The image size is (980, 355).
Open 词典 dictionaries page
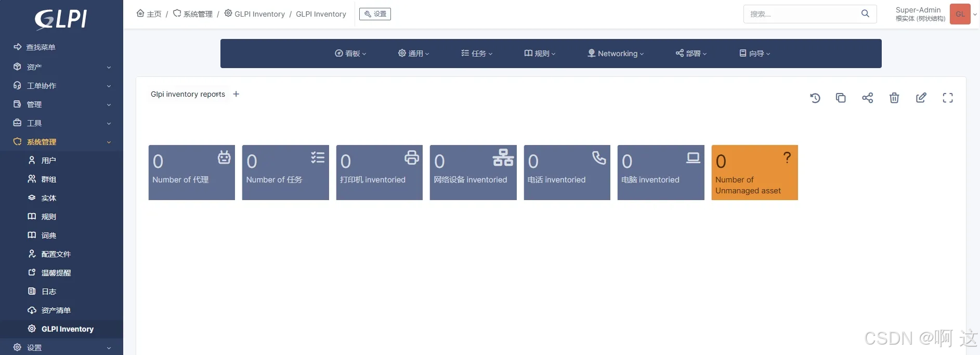(x=61, y=235)
